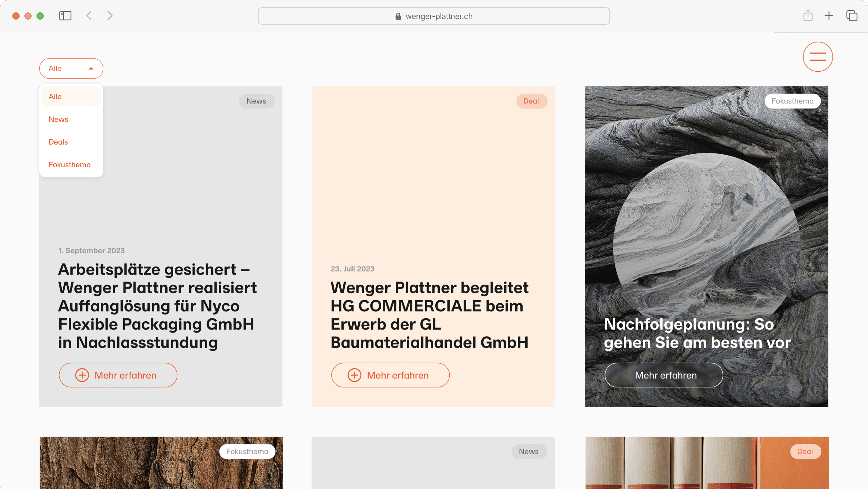Toggle the Safari sidebar icon
Screen dimensions: 868x489
[65, 16]
